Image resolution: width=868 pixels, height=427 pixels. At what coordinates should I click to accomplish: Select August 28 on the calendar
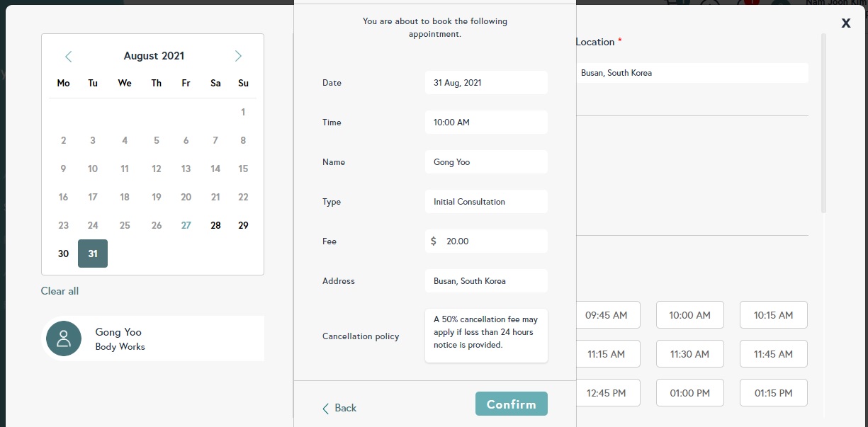tap(215, 225)
